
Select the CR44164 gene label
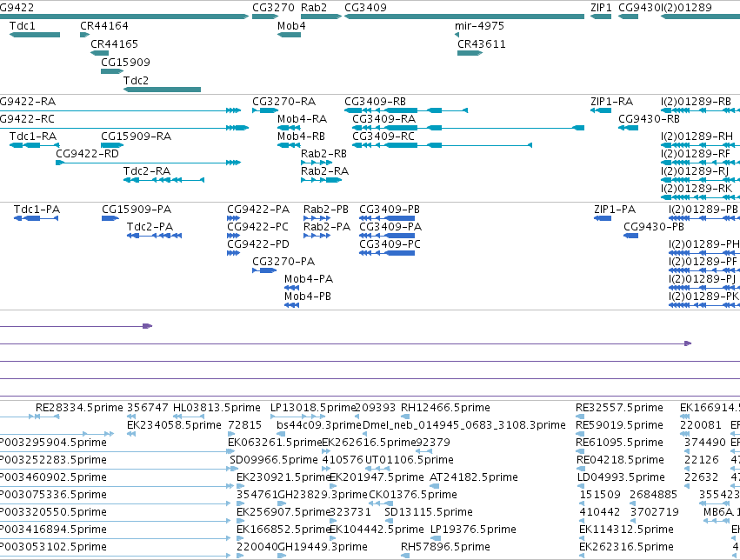(x=103, y=26)
